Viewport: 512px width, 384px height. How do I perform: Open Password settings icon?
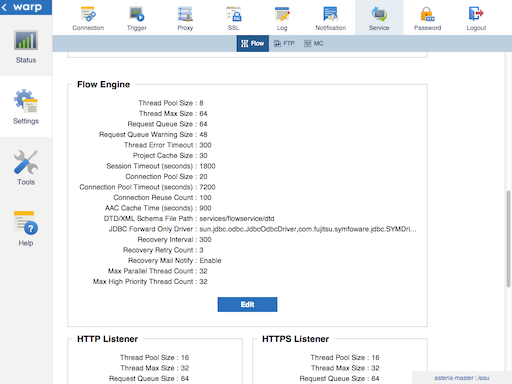[427, 14]
